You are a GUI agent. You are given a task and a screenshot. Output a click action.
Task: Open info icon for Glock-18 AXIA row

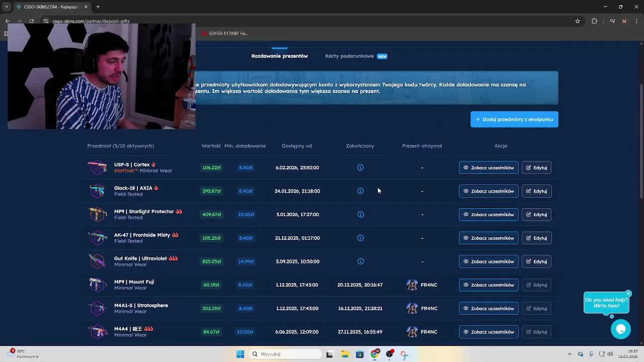(360, 191)
